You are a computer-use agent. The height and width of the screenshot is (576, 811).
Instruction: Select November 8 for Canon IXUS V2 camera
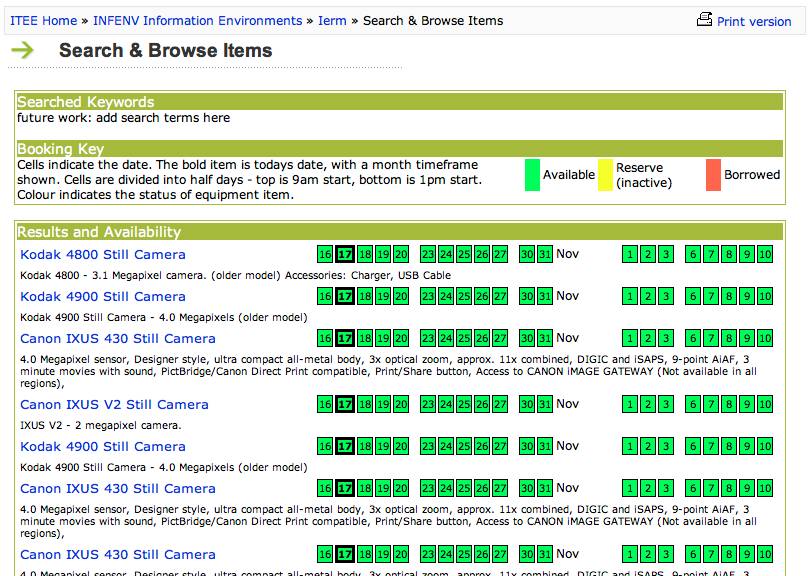pos(729,404)
